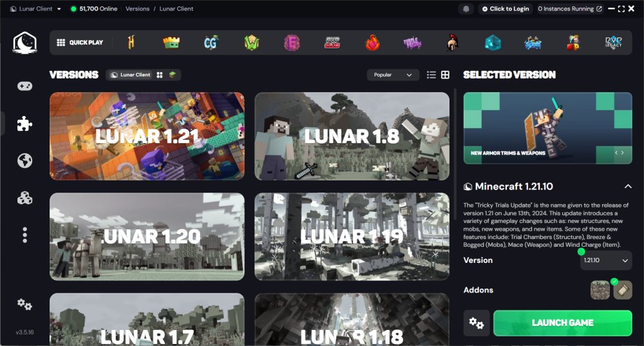The image size is (644, 346).
Task: Click the Launch Game button
Action: click(563, 323)
